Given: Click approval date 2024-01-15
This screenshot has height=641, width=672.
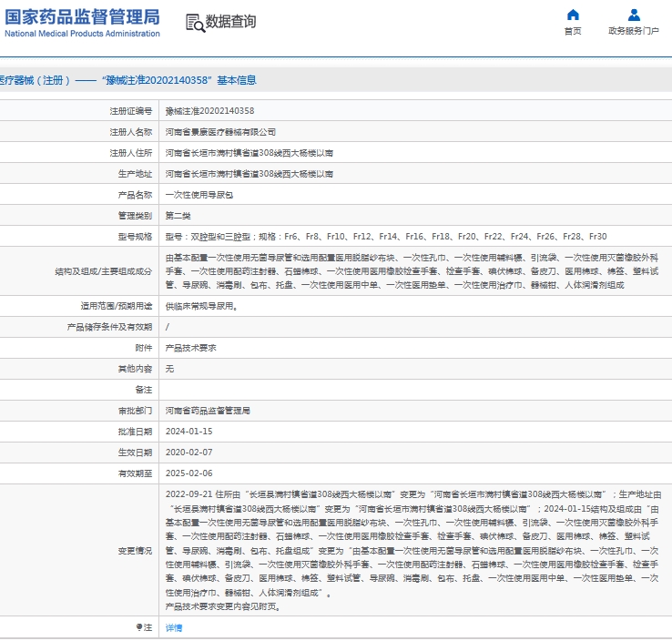Looking at the screenshot, I should pyautogui.click(x=189, y=432).
